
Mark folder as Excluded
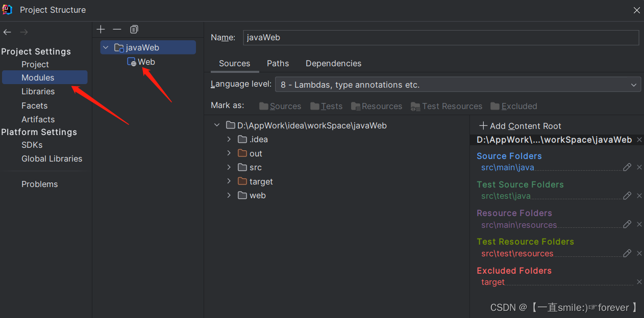(514, 106)
